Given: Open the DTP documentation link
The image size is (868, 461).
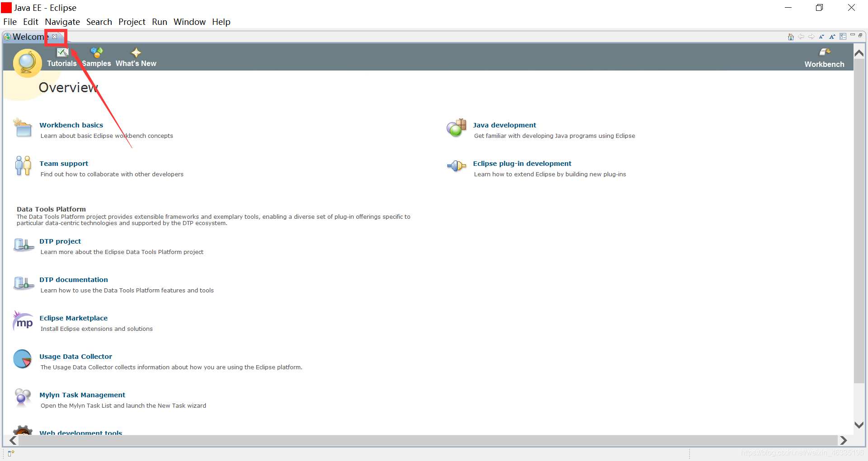Looking at the screenshot, I should tap(74, 280).
